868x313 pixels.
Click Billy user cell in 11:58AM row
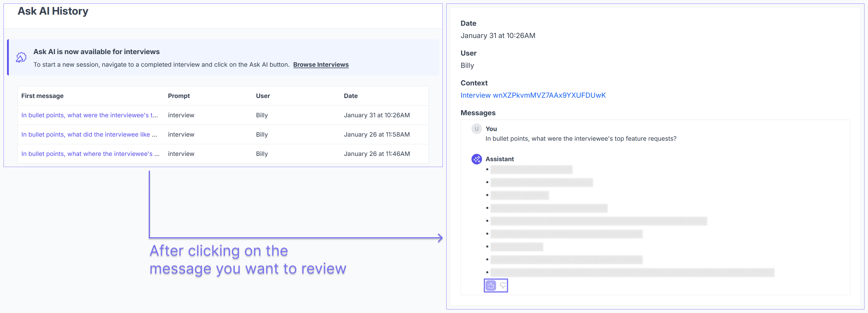tap(262, 134)
